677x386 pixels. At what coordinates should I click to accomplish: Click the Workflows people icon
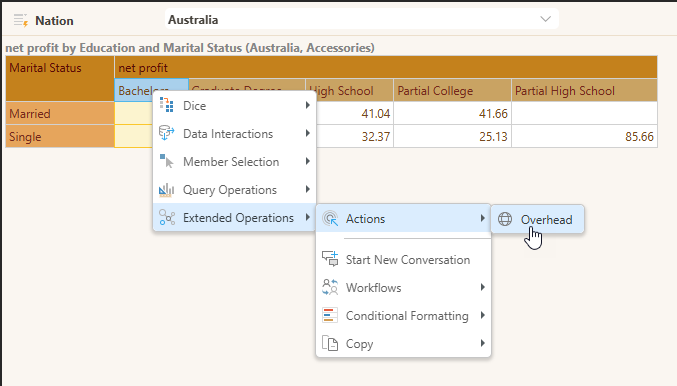330,287
